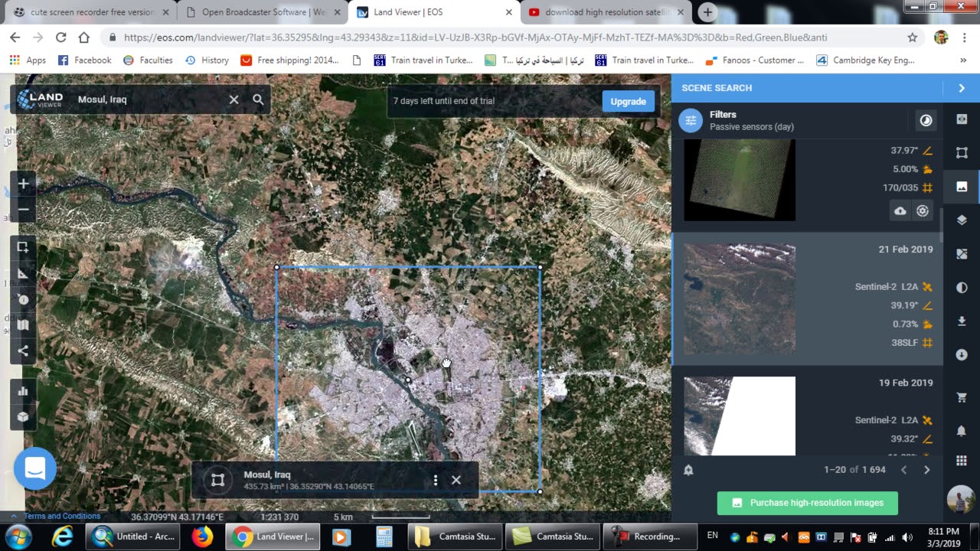The height and width of the screenshot is (551, 980).
Task: Click the volume icon in system tray
Action: (907, 537)
